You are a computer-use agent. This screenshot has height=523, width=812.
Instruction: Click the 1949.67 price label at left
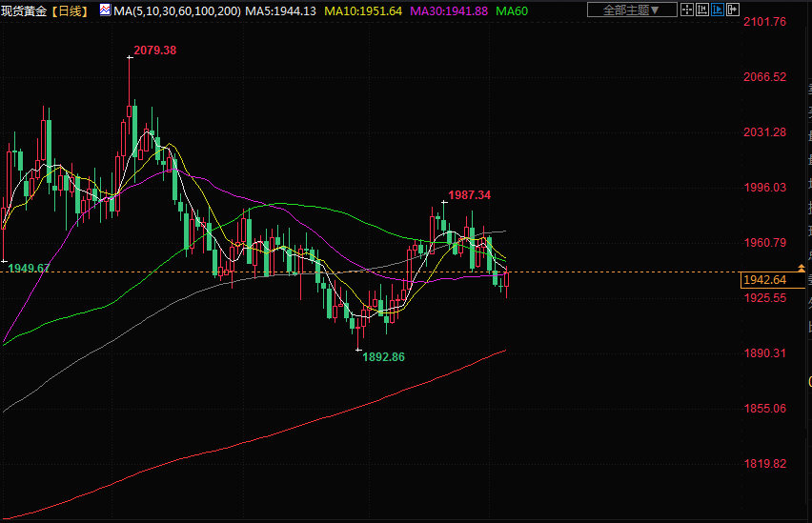[x=29, y=269]
